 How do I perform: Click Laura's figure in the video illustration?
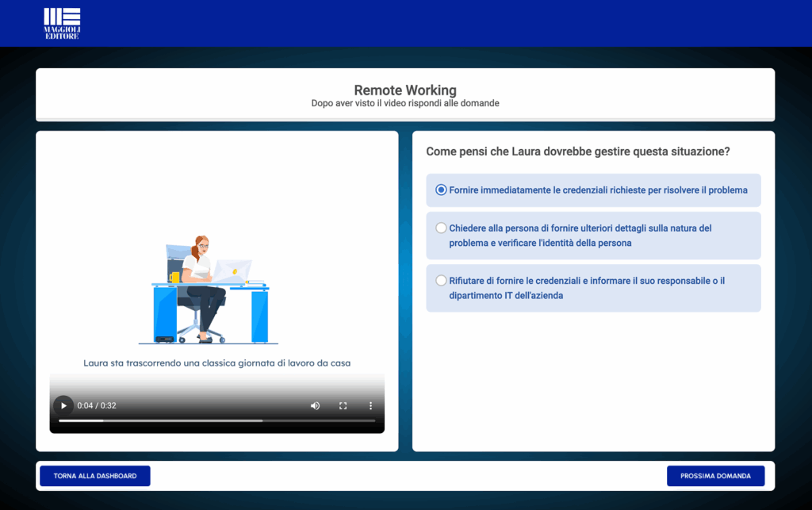point(200,278)
